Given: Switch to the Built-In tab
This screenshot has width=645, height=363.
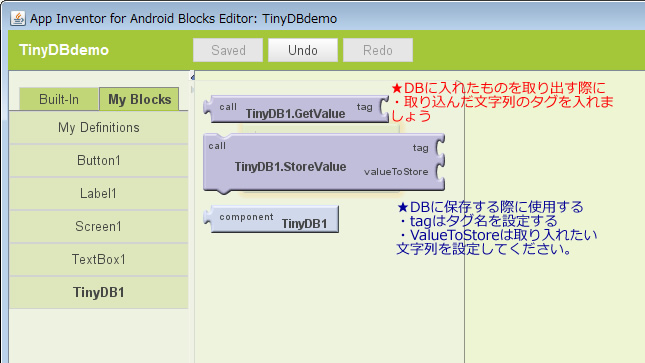Looking at the screenshot, I should click(x=59, y=99).
